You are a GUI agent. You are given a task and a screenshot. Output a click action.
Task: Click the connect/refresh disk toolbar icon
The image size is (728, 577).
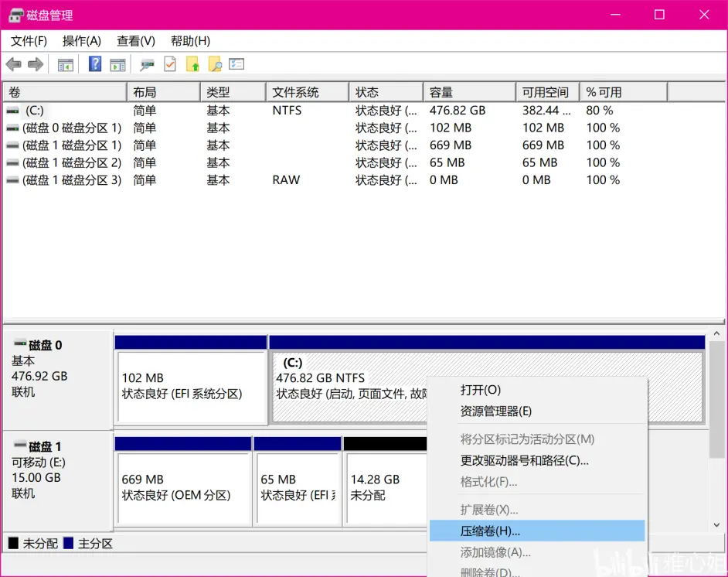147,64
